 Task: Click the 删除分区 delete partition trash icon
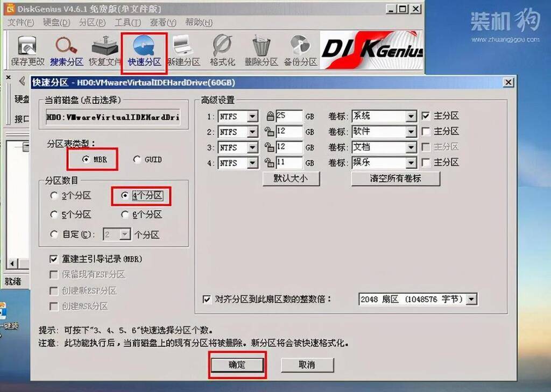click(261, 51)
